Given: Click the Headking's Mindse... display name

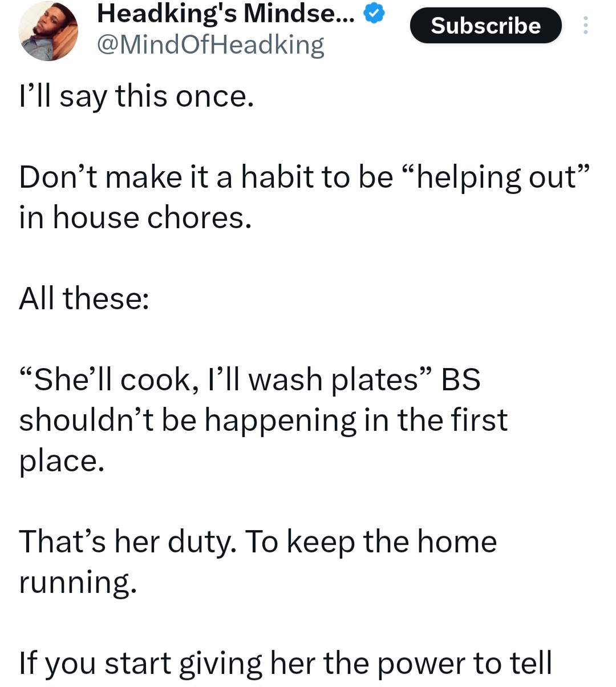Looking at the screenshot, I should click(x=226, y=14).
